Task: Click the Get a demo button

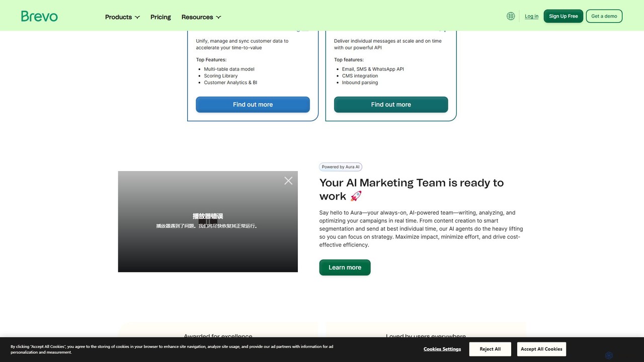Action: [604, 16]
